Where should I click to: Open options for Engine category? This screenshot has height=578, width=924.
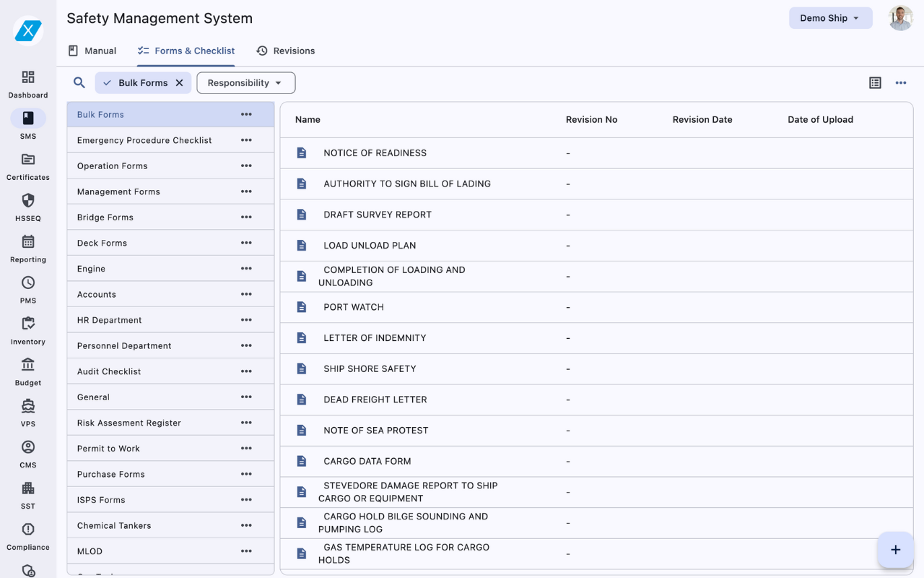tap(246, 268)
